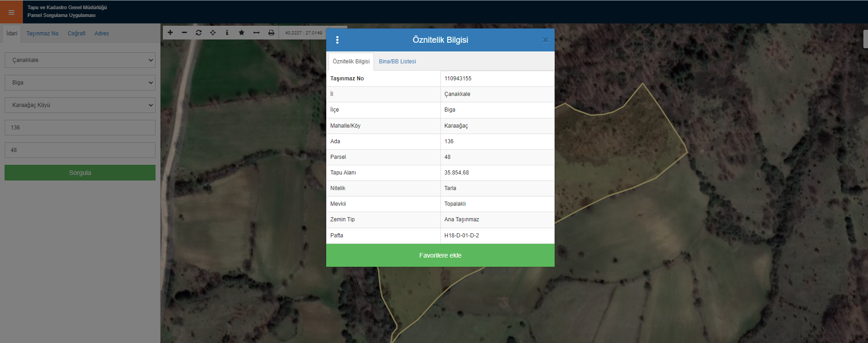Screen dimensions: 868x343
Task: Click the locate crosshair icon
Action: [x=213, y=33]
